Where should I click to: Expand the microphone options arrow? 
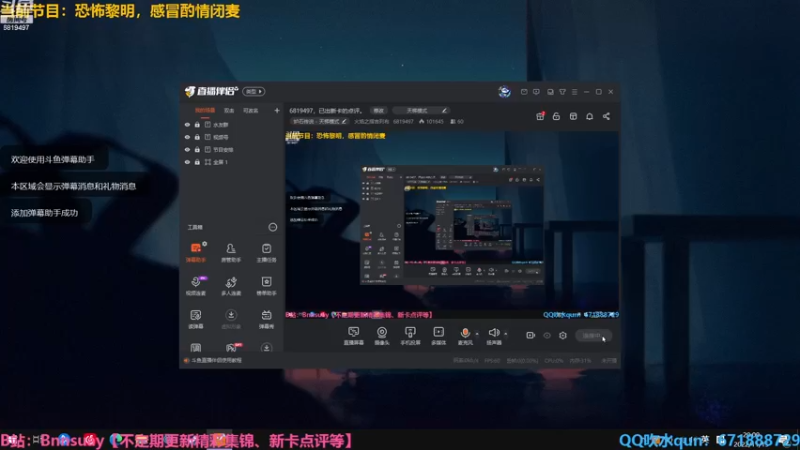tap(477, 334)
